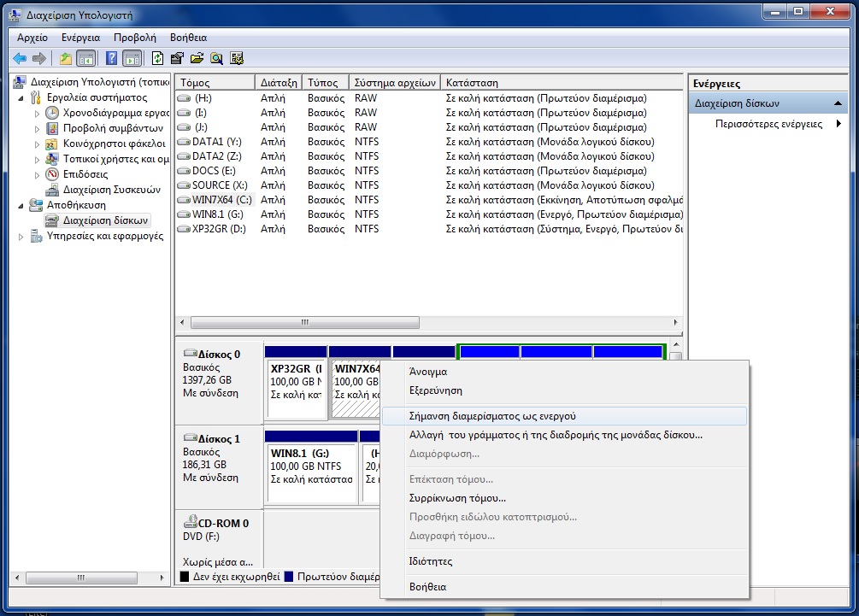Select the WIN7X64 (C:) volume row

coord(429,200)
